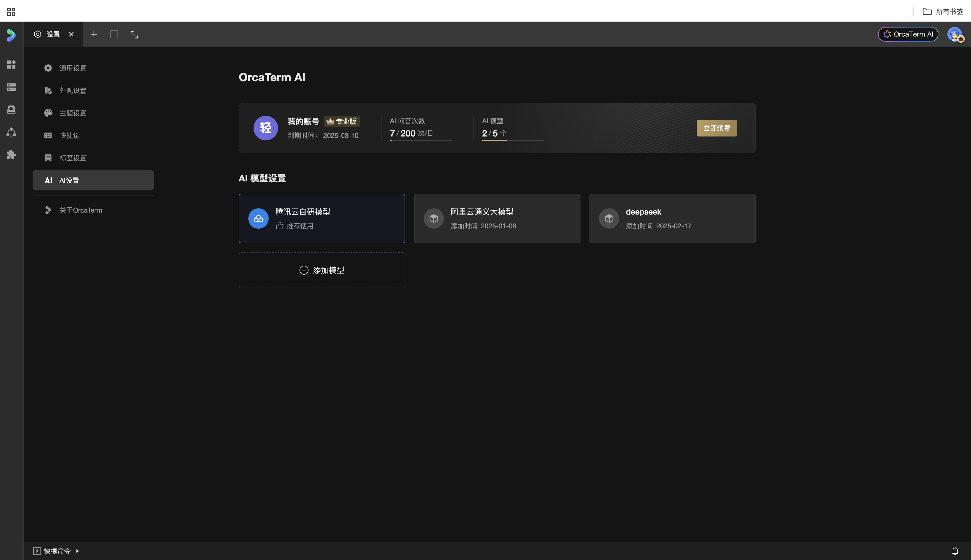Image resolution: width=971 pixels, height=560 pixels.
Task: Click the 立即续费 renew button
Action: pyautogui.click(x=717, y=128)
